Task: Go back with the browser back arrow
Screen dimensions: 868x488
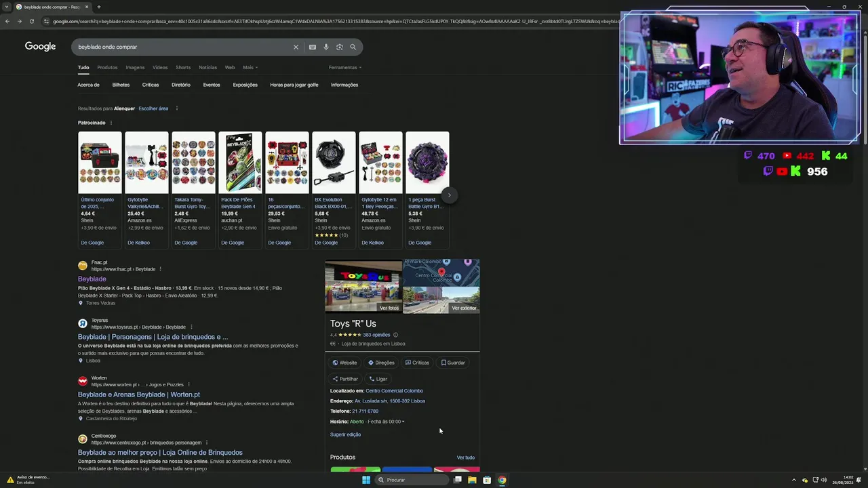Action: 7,21
